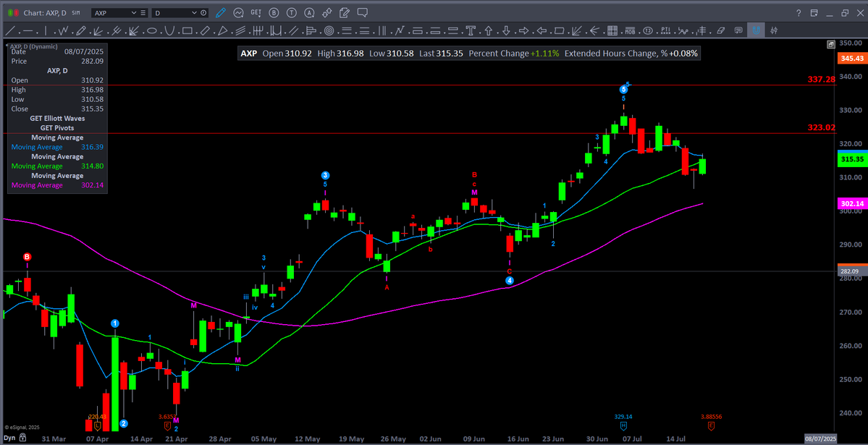
Task: Click the 3.6353 earnings E marker
Action: click(167, 426)
